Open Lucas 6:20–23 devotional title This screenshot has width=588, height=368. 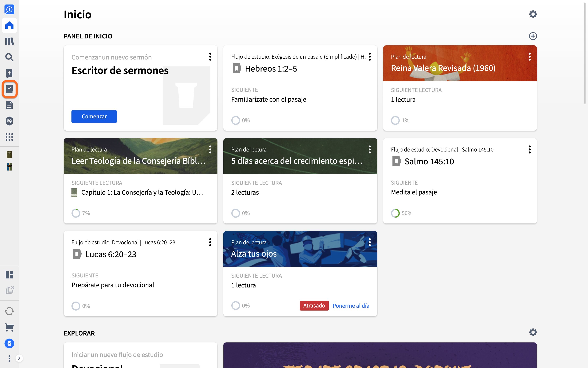110,254
